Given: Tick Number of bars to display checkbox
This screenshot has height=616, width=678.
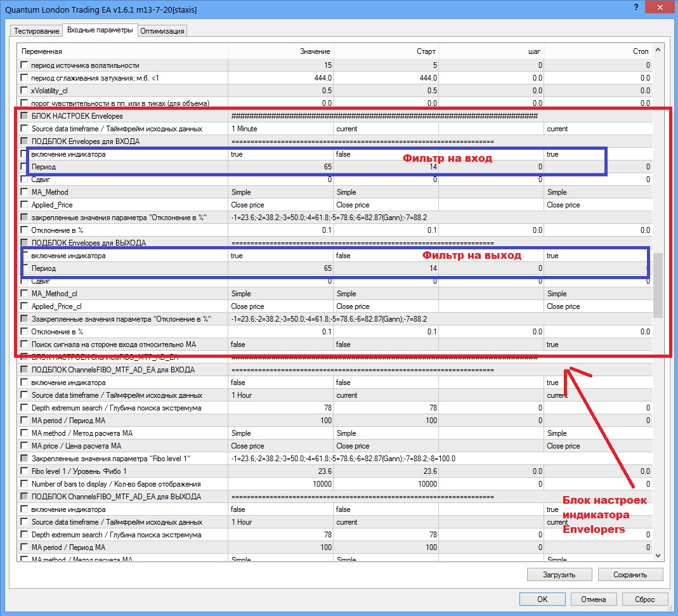Looking at the screenshot, I should (24, 483).
